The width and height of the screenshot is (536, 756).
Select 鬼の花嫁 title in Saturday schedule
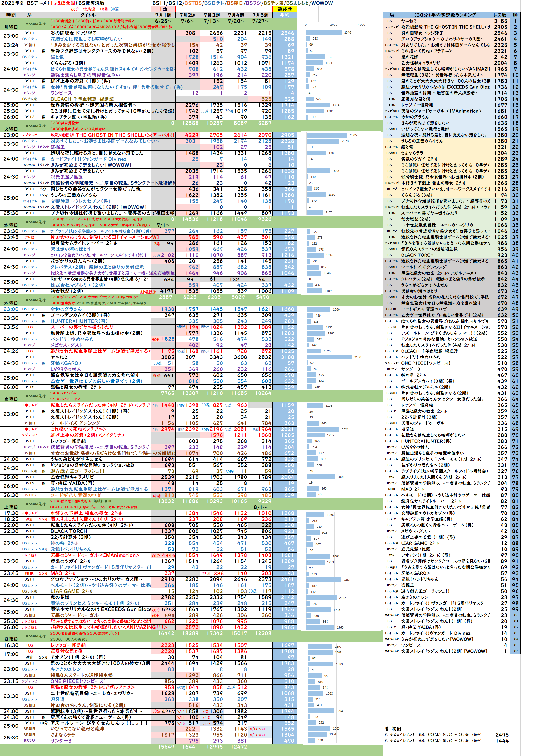[60, 597]
